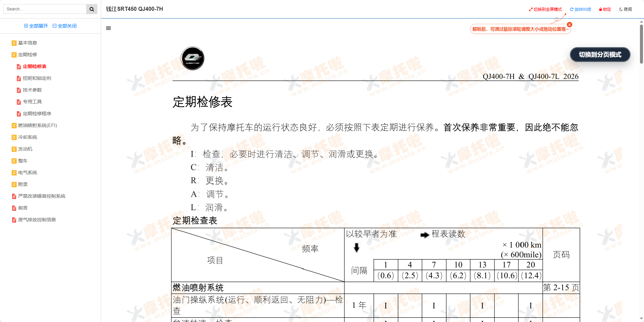The image size is (644, 322).
Task: Open 严禁改装噪音控制系统 page
Action: pyautogui.click(x=42, y=196)
